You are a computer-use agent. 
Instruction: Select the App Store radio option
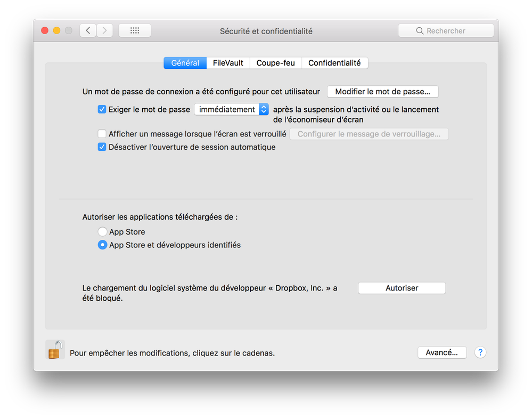(102, 231)
